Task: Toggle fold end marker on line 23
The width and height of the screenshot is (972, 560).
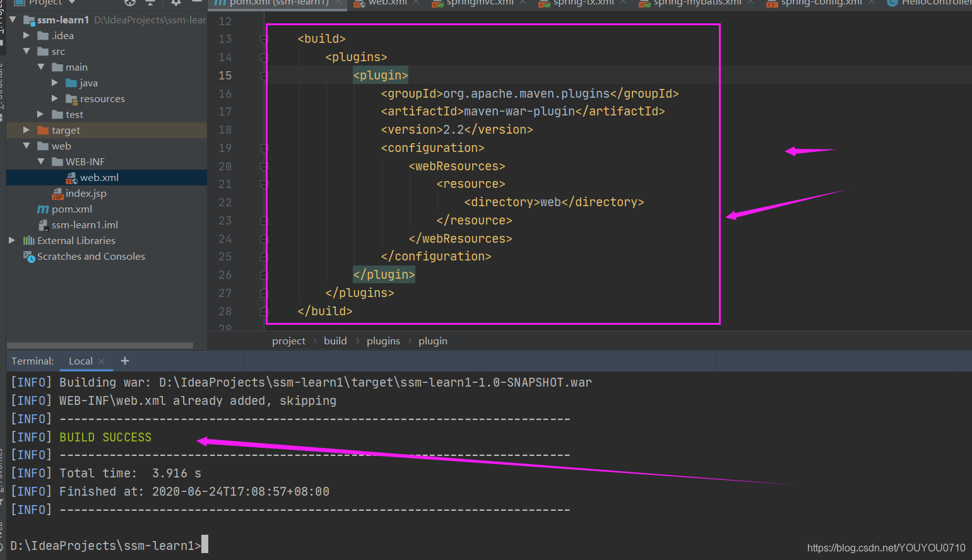Action: 264,221
